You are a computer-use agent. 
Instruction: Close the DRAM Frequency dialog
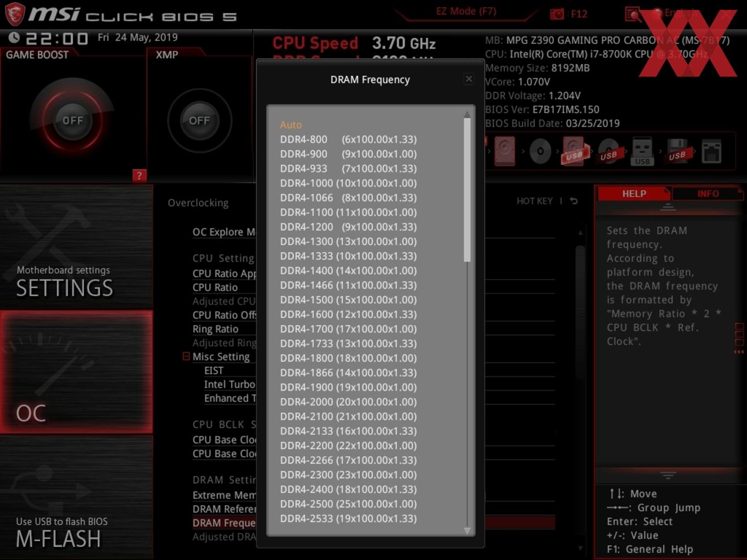469,79
